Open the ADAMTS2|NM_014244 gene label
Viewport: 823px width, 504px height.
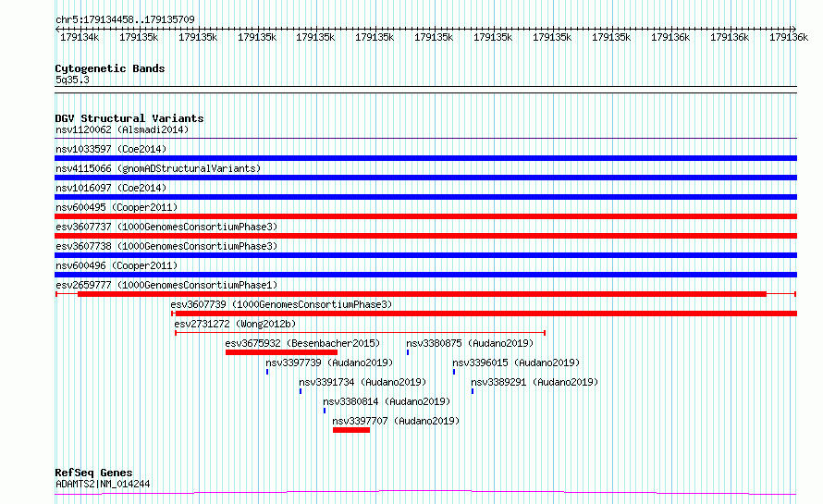click(103, 484)
